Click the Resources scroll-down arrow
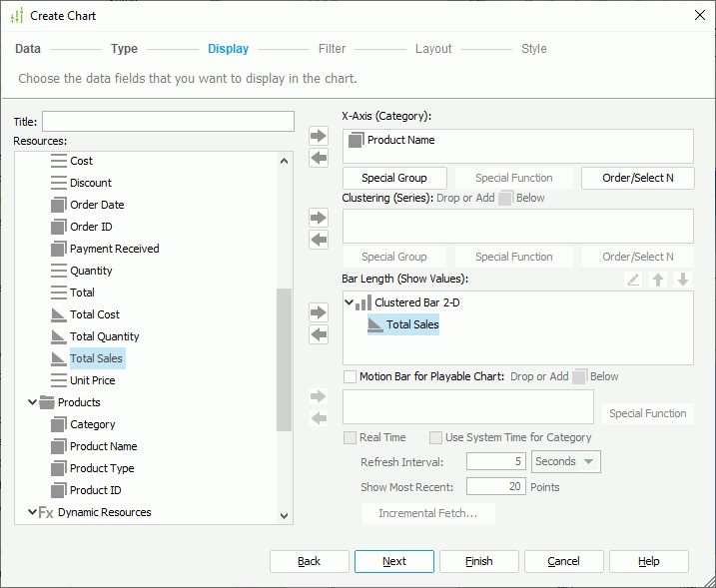Viewport: 716px width, 588px height. [284, 516]
